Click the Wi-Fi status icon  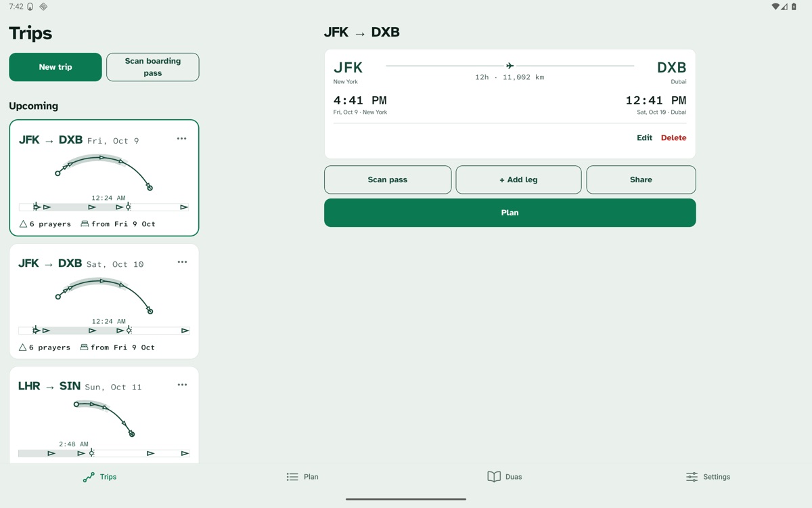(775, 7)
